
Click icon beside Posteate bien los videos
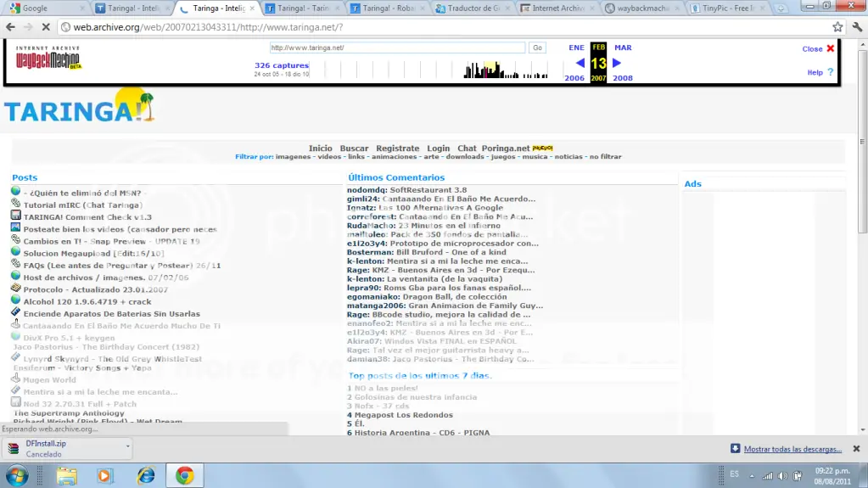[15, 227]
